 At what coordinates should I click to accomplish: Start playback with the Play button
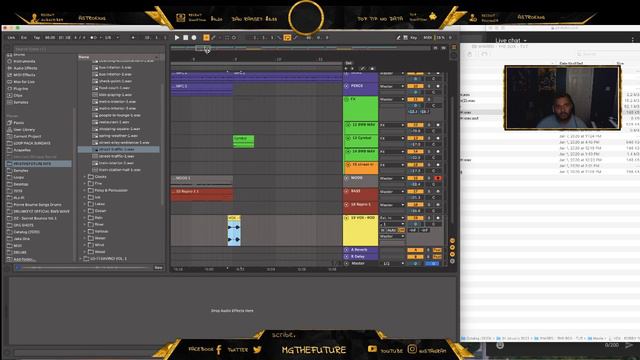point(177,38)
